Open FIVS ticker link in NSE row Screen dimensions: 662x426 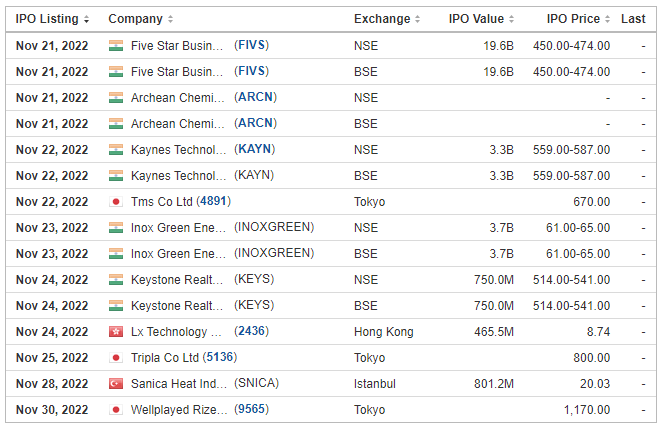pyautogui.click(x=252, y=45)
